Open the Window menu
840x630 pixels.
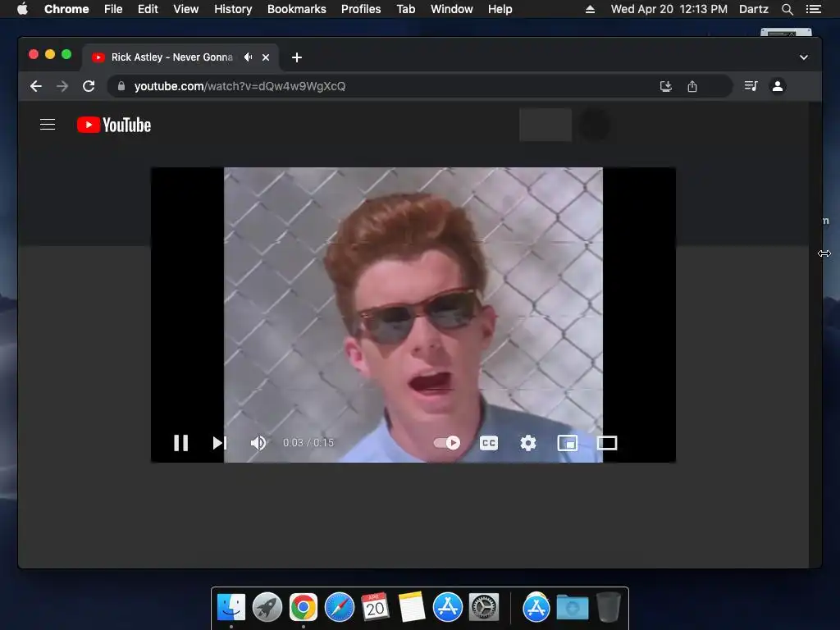(x=452, y=9)
